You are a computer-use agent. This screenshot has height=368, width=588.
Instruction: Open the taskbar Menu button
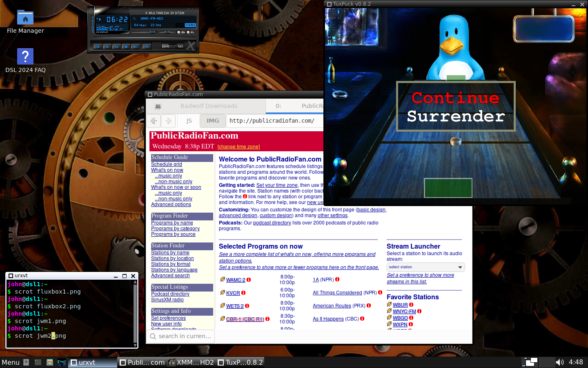point(11,362)
